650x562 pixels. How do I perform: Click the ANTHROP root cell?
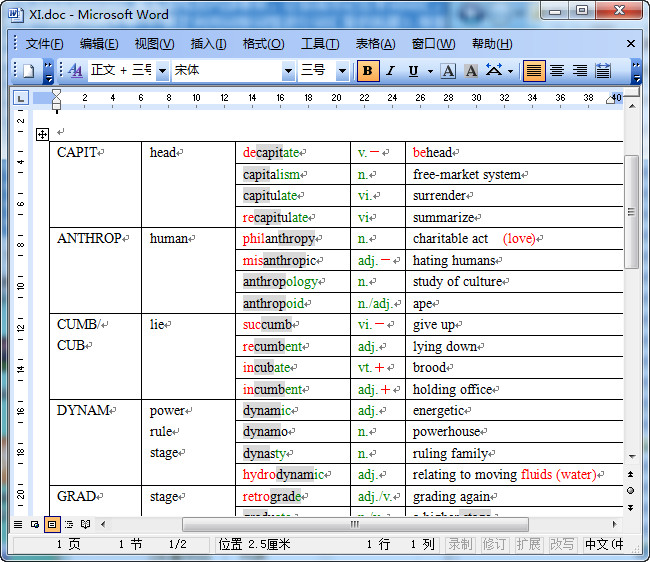95,270
